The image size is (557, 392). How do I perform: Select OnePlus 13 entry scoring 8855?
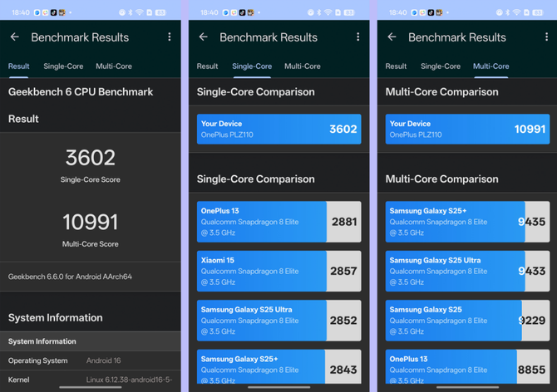point(467,369)
